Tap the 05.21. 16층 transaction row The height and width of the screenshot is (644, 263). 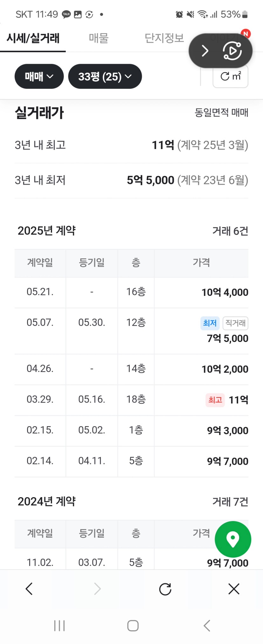tap(131, 292)
